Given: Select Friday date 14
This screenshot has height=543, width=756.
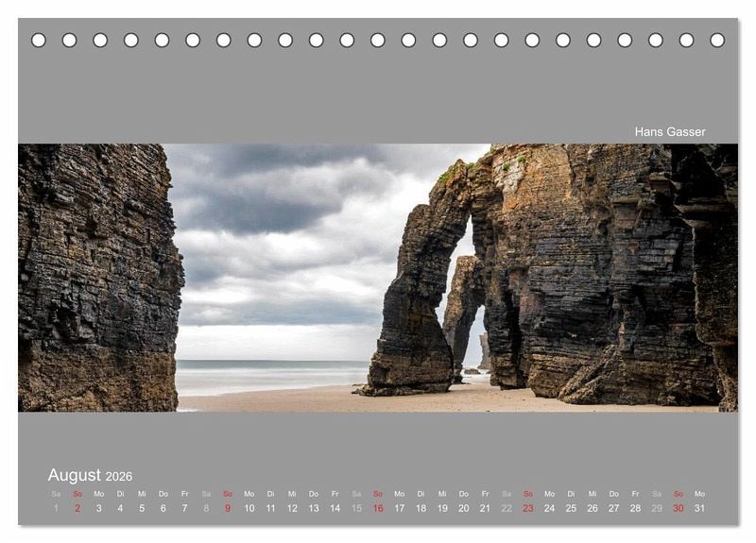Looking at the screenshot, I should click(x=335, y=508).
